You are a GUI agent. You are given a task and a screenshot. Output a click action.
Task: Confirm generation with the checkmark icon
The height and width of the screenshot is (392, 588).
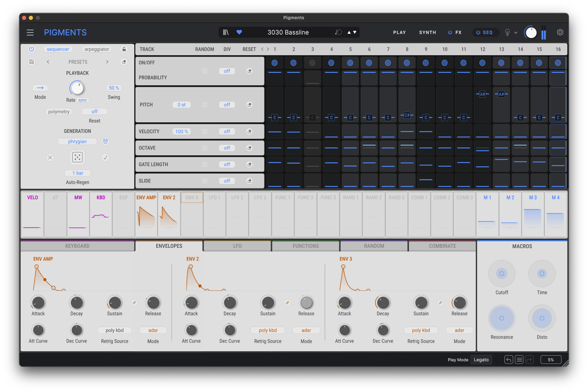[105, 158]
